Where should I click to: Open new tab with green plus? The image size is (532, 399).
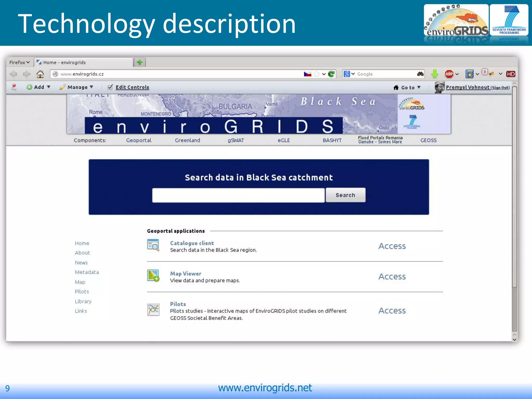(x=140, y=62)
